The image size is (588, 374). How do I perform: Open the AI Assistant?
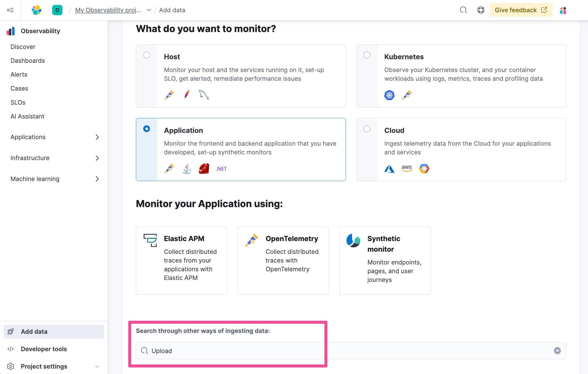[27, 116]
